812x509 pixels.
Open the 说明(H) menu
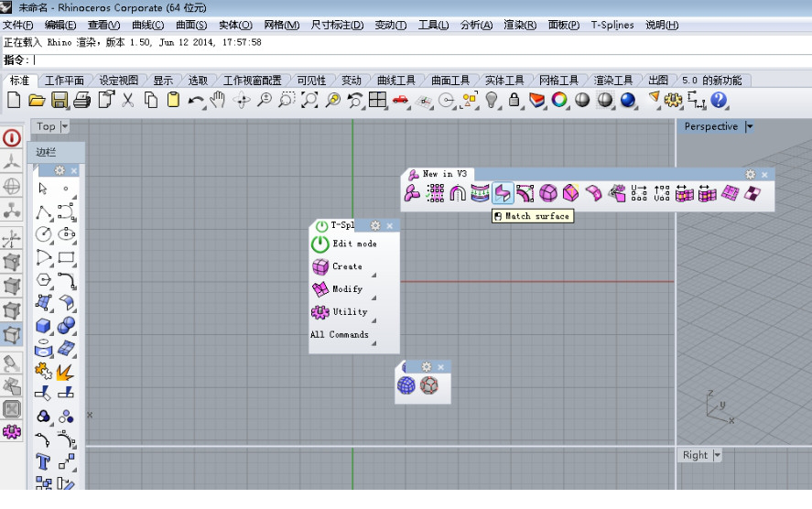661,25
